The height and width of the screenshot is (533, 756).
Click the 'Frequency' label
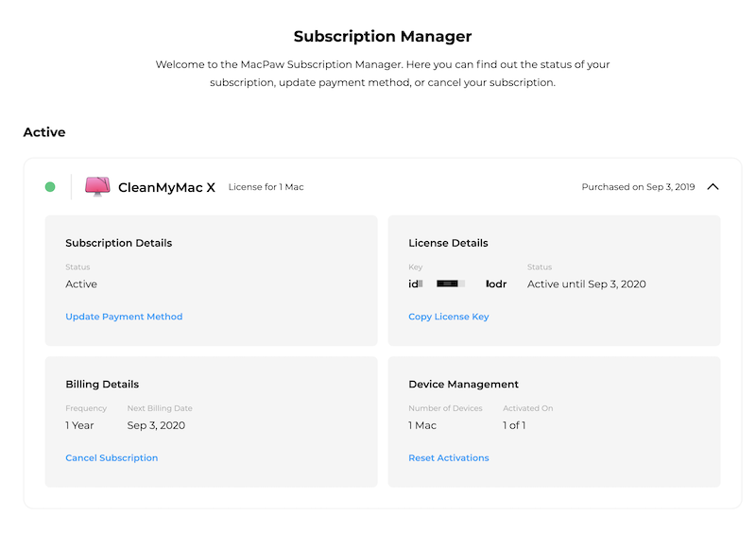pyautogui.click(x=86, y=408)
